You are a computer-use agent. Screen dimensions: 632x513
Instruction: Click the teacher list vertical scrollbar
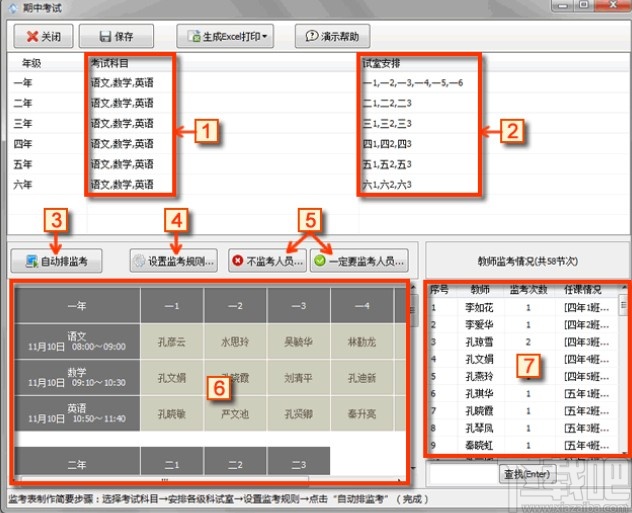pyautogui.click(x=624, y=369)
